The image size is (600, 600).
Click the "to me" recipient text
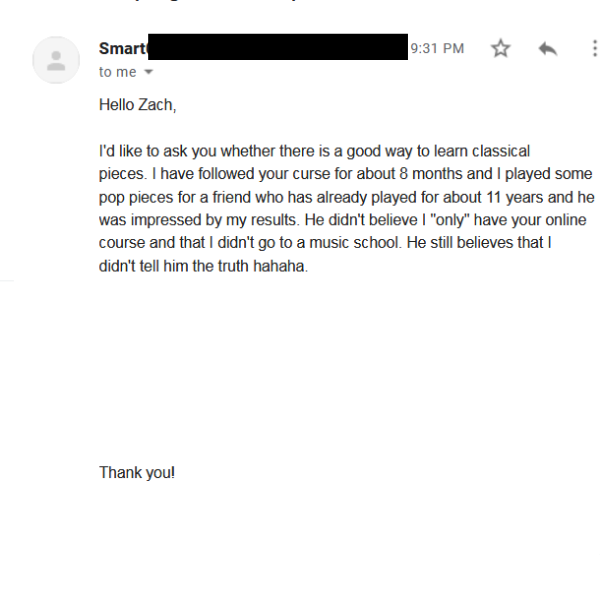click(117, 72)
